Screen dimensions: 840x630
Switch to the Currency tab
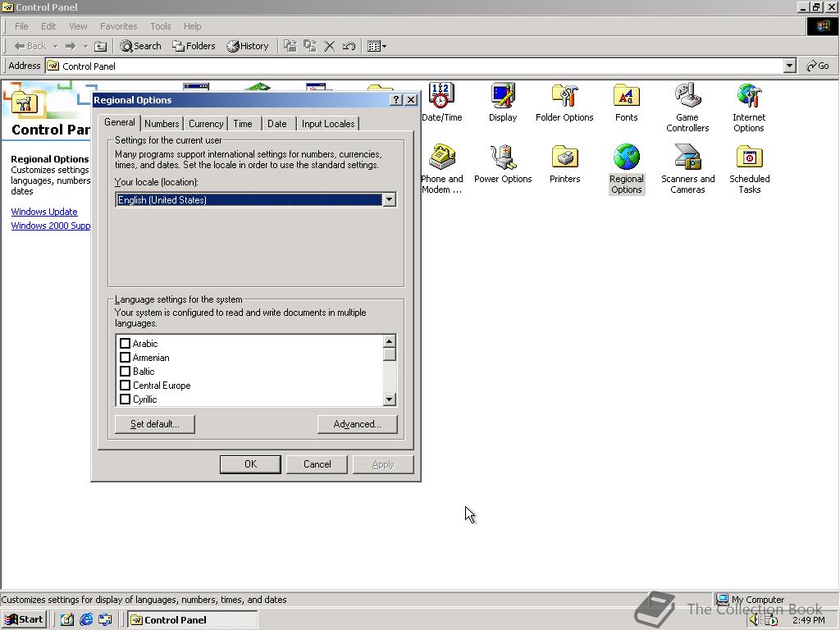(x=206, y=124)
